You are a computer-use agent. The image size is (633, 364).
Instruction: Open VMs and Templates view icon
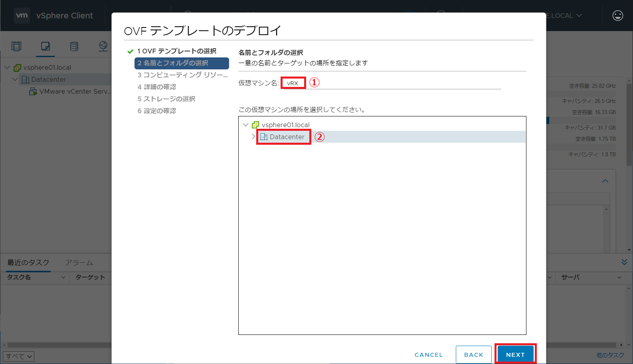(45, 46)
